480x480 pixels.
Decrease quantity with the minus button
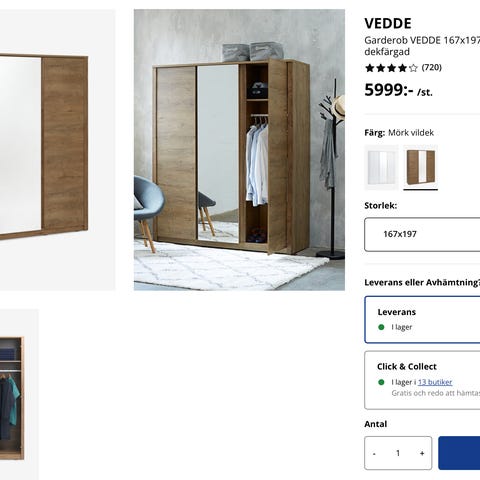(x=374, y=453)
